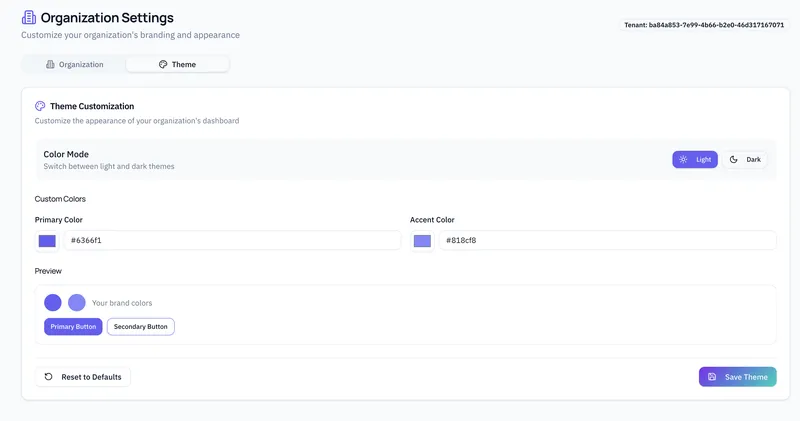Click the 'Primary Color' field label
Viewport: 800px width, 421px height.
point(59,220)
